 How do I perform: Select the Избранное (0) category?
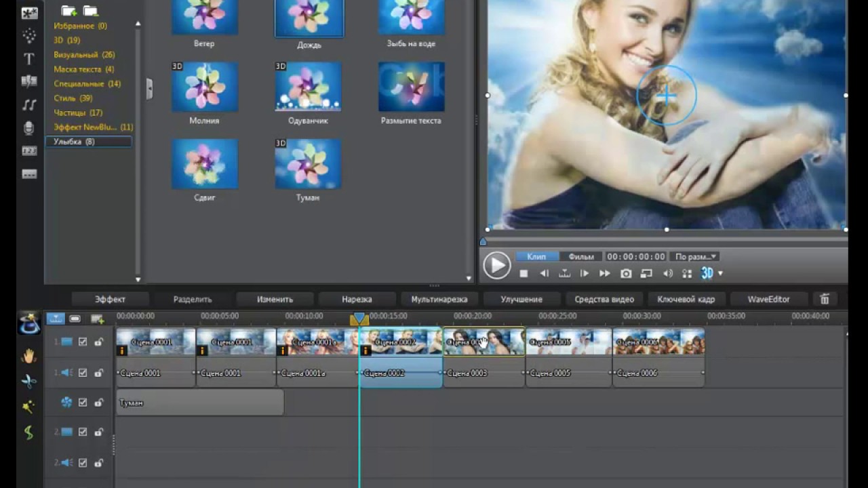[x=80, y=26]
